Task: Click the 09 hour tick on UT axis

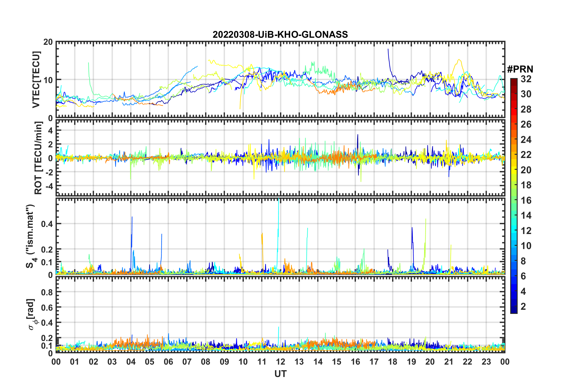Action: [224, 362]
